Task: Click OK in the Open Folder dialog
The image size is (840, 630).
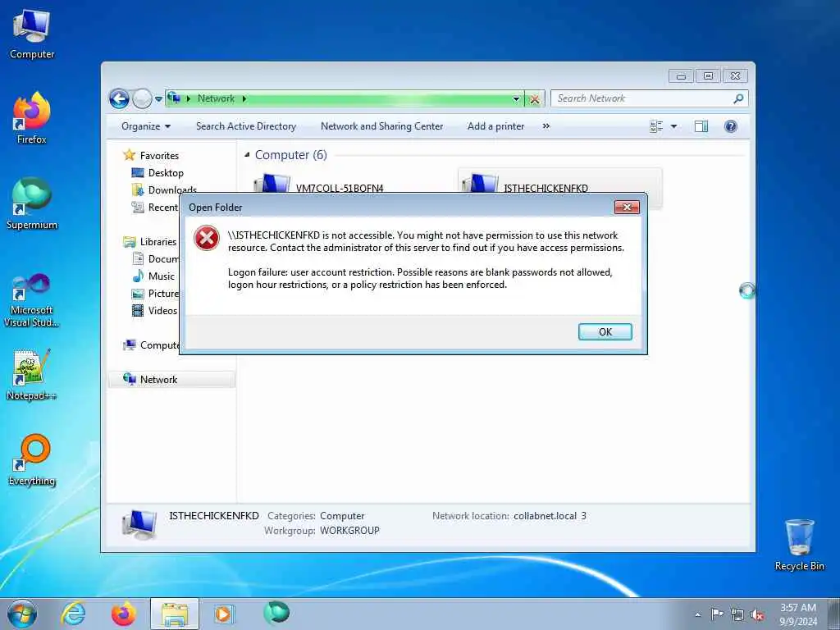Action: coord(605,331)
